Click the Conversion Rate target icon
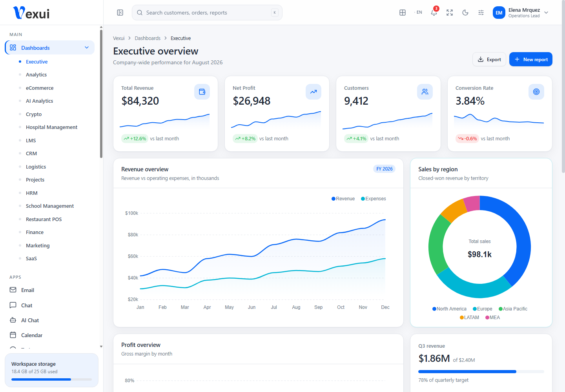This screenshot has width=565, height=392. click(x=536, y=92)
